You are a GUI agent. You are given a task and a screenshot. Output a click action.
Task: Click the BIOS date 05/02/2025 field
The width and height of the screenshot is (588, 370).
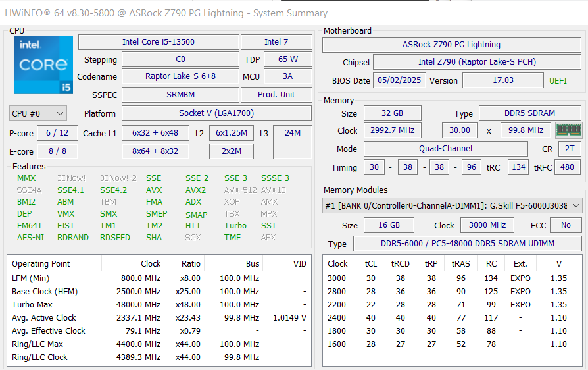399,80
